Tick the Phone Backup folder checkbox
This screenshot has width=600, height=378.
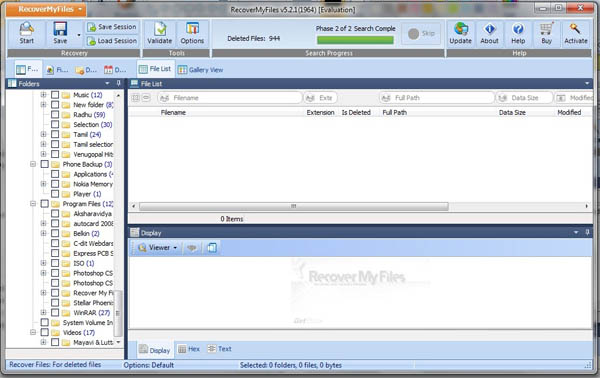click(44, 164)
